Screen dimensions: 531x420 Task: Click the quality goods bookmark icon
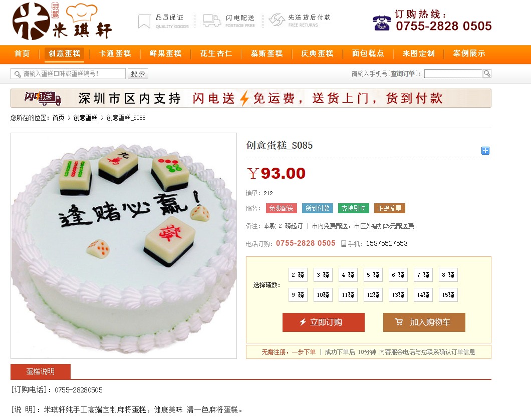coord(144,22)
